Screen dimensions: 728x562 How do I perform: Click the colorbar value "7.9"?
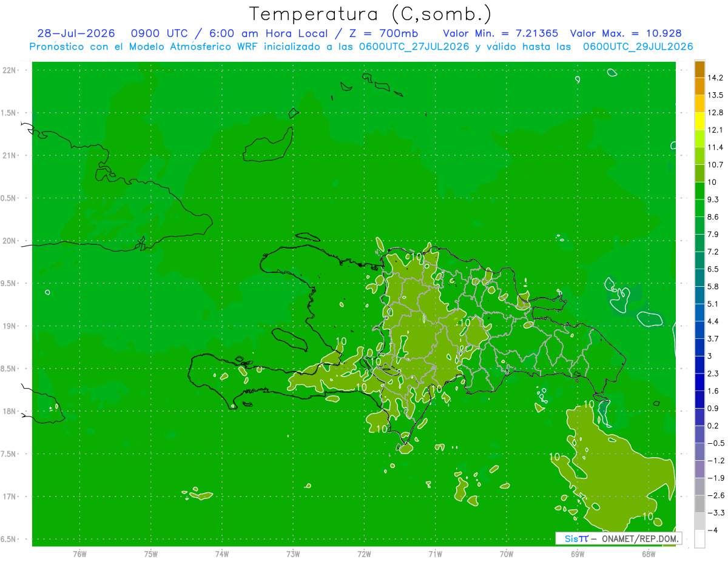tap(715, 234)
